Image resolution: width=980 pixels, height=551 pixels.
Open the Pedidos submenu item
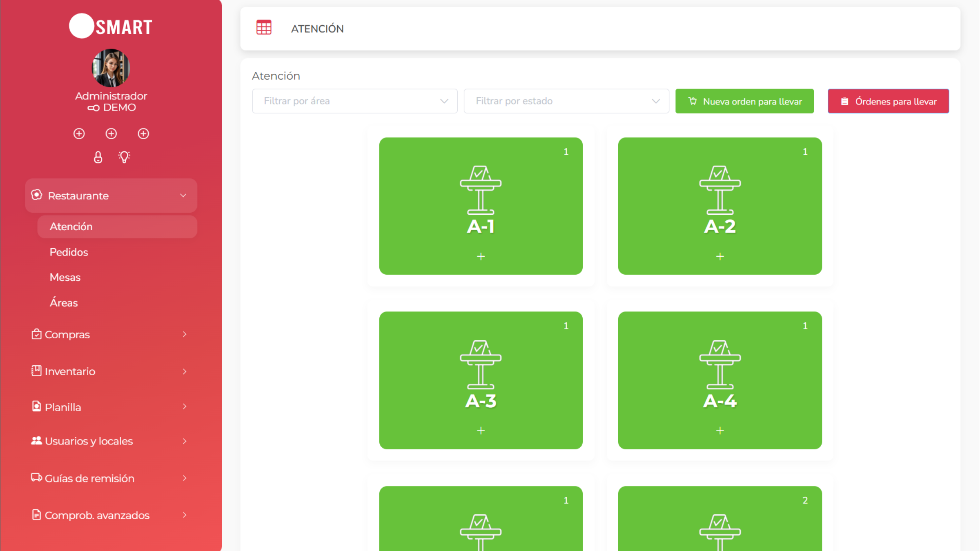point(69,252)
